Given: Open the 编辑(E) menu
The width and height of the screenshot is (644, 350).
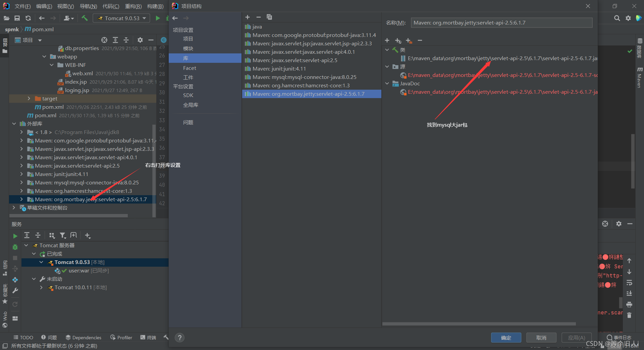Looking at the screenshot, I should click(44, 6).
